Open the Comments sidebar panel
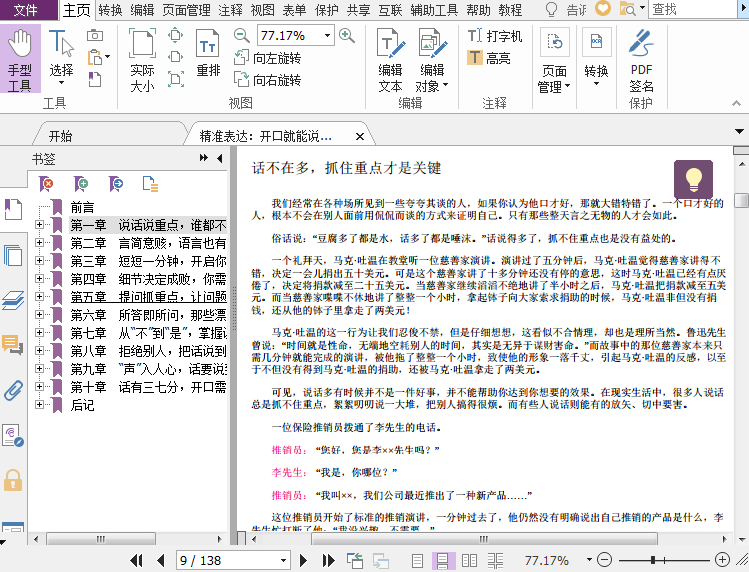 (12, 345)
